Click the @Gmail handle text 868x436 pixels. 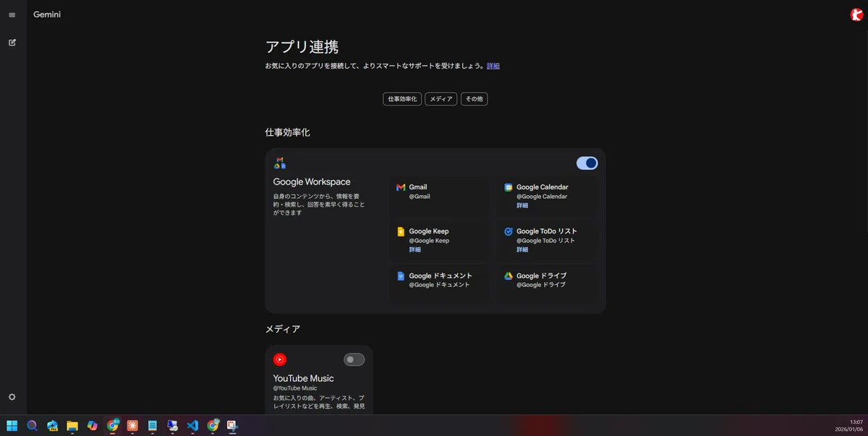click(x=420, y=197)
